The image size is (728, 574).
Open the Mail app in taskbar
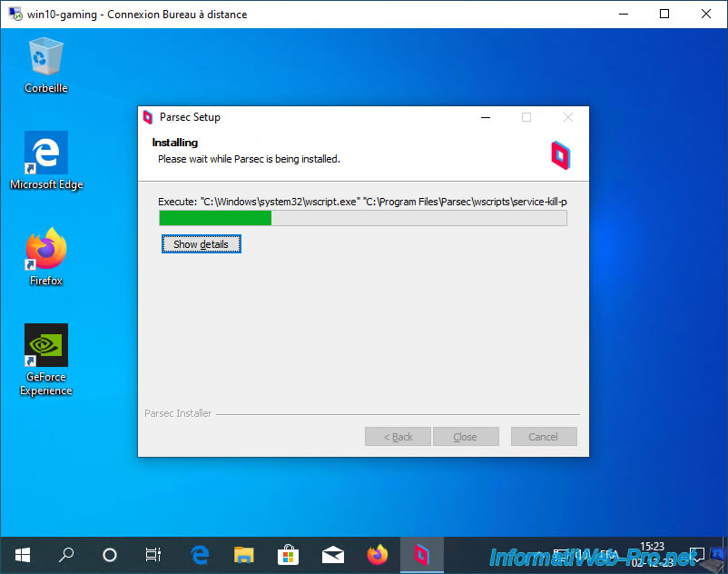point(332,555)
